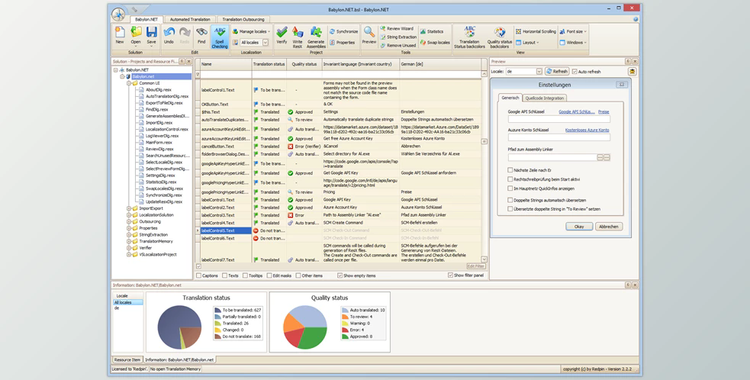Toggle the Auto refresh checkbox

(x=574, y=72)
